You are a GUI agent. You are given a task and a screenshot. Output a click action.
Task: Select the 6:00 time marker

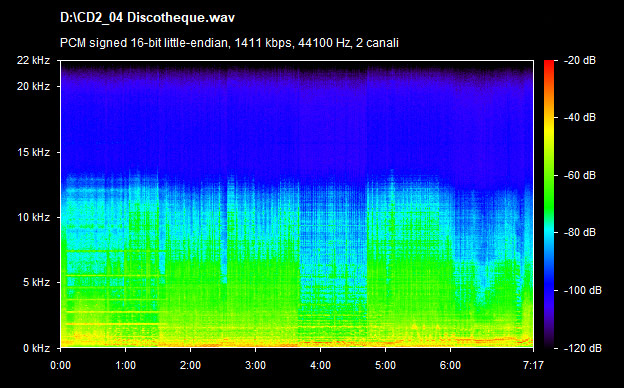point(450,365)
